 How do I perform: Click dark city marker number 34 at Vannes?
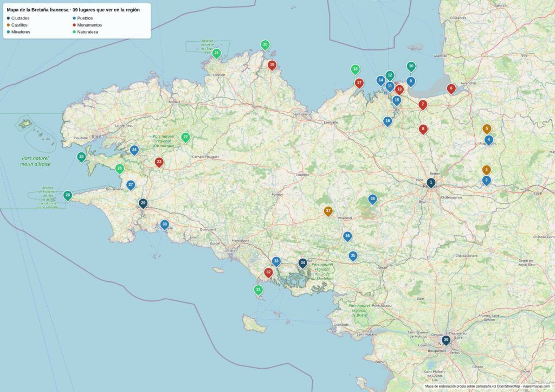302,264
